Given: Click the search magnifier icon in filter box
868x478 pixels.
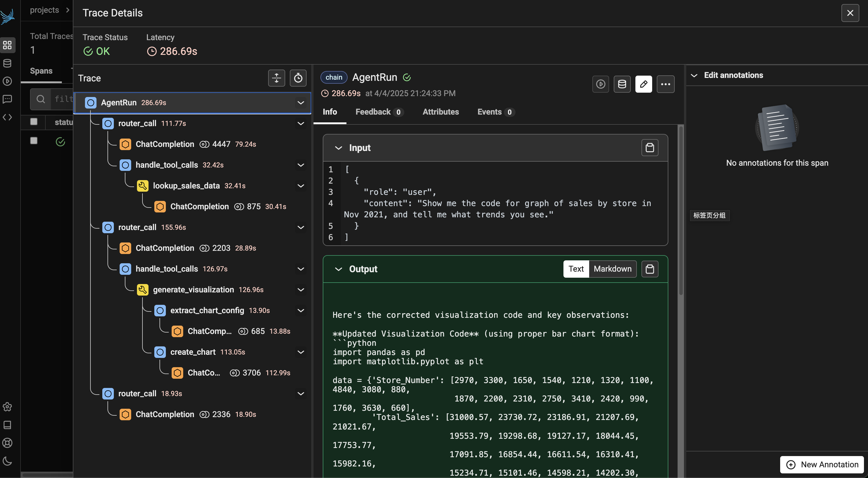Looking at the screenshot, I should click(41, 99).
